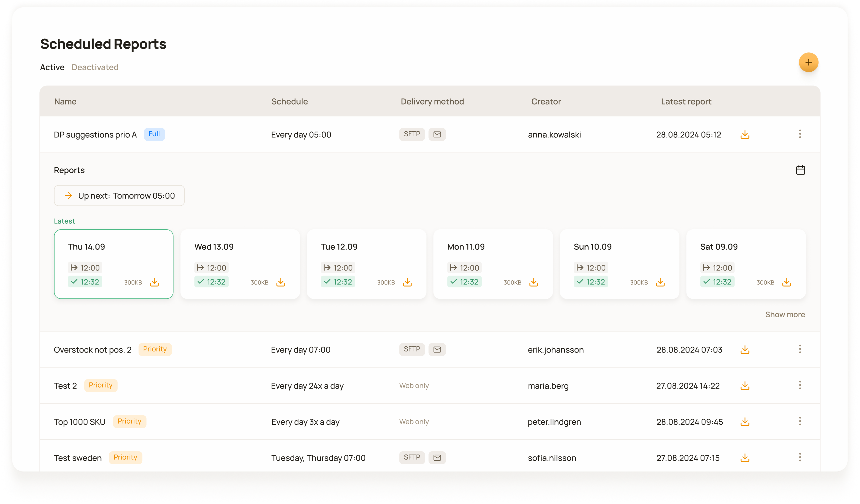Download the Thu 14.09 report file
Viewport: 860px width, 504px height.
click(x=154, y=282)
